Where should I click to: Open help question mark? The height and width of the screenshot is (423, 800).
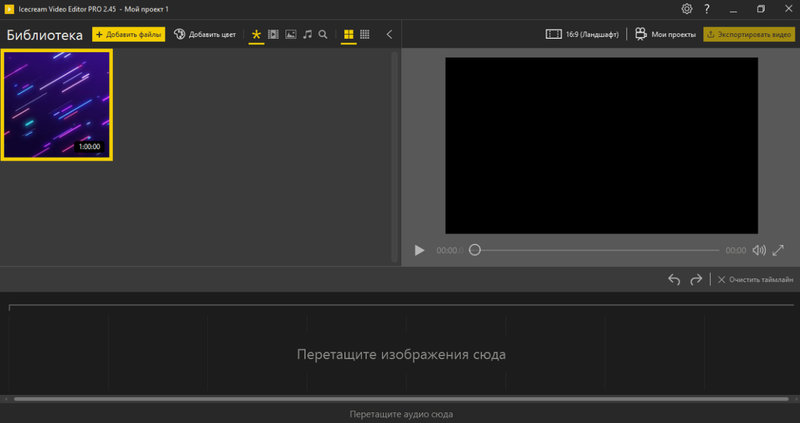pos(707,9)
